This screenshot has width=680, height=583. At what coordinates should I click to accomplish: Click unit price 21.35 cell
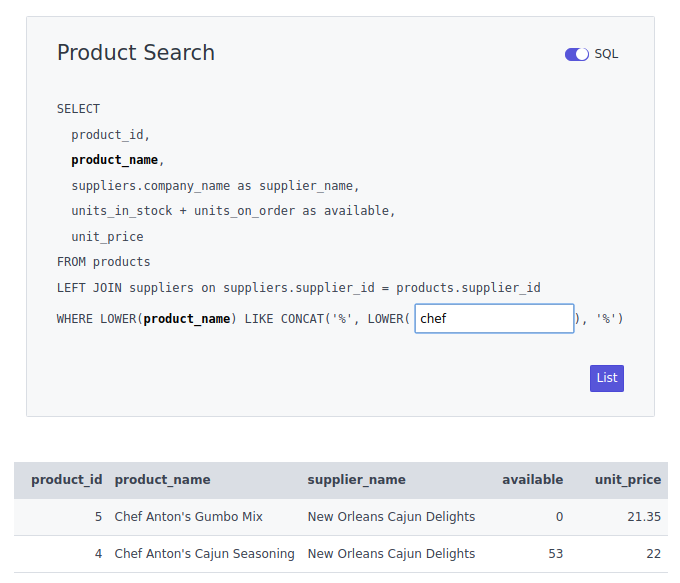pyautogui.click(x=643, y=517)
